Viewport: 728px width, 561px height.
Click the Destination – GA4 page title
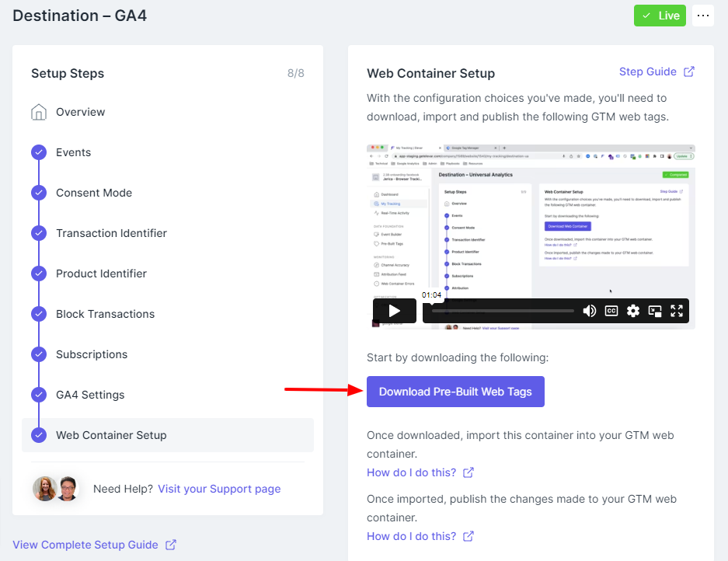(79, 16)
